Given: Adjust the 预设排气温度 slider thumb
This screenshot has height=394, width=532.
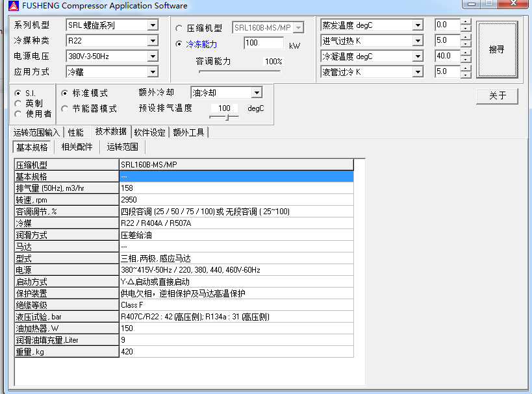Looking at the screenshot, I should tap(227, 117).
